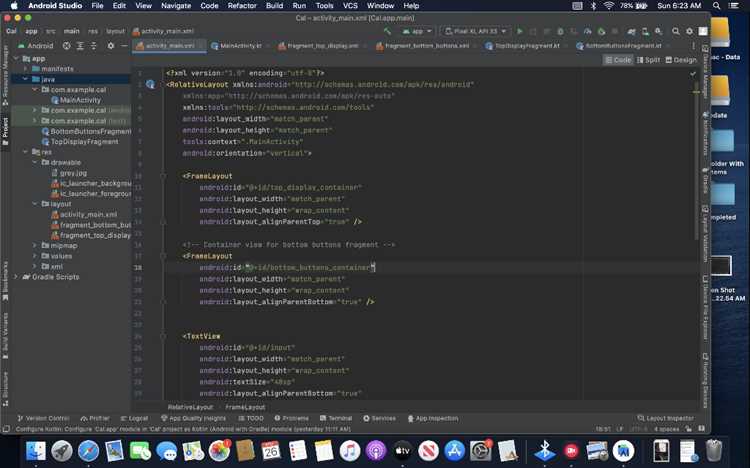Switch editor to Design view mode
Image resolution: width=750 pixels, height=468 pixels.
click(x=681, y=60)
